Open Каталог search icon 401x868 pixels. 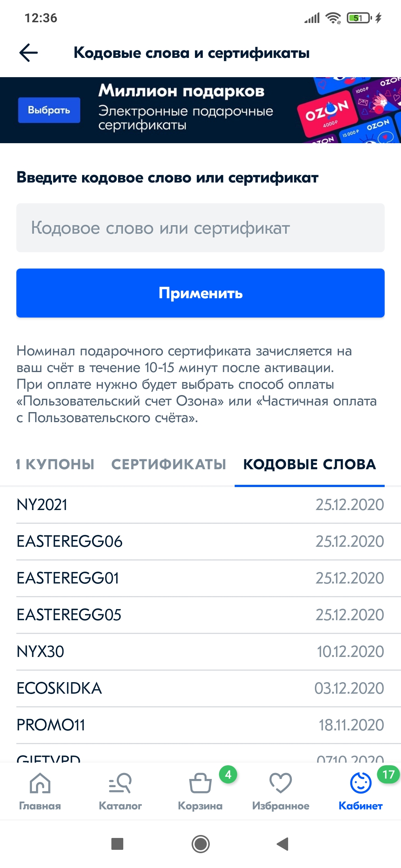[x=120, y=783]
